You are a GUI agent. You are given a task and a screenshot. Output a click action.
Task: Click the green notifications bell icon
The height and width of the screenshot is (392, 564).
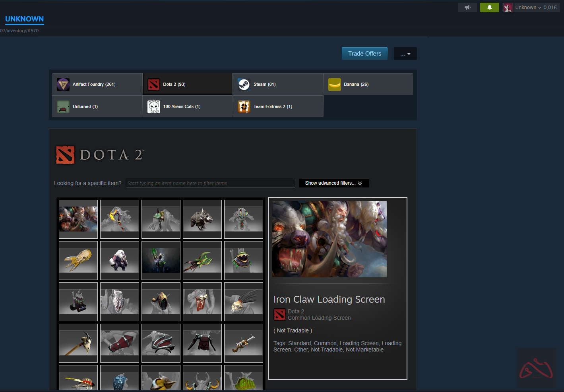click(x=489, y=8)
